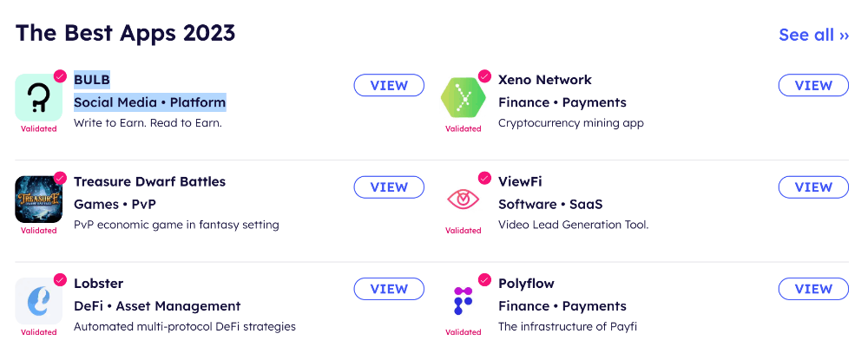Click the Validated label under Lobster icon

pyautogui.click(x=39, y=332)
